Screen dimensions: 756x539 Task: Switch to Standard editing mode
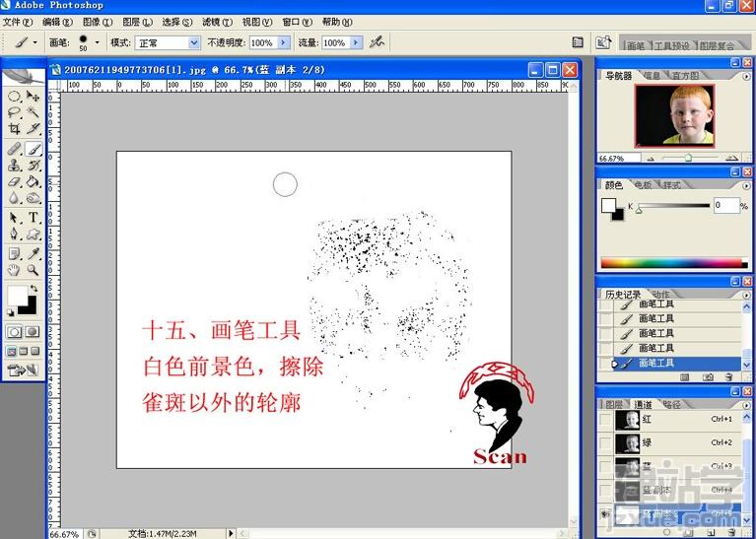point(14,332)
